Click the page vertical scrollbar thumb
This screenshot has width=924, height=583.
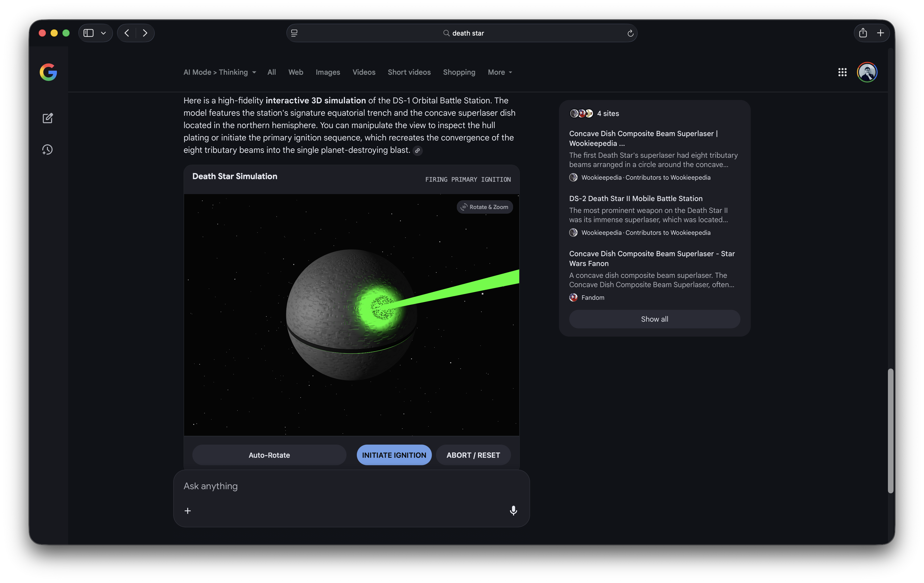[x=891, y=431]
